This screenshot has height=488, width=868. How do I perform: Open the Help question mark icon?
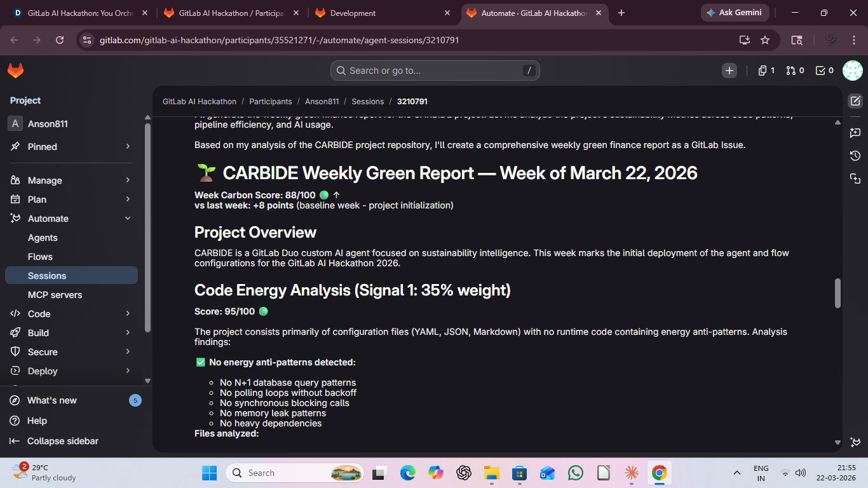point(15,421)
